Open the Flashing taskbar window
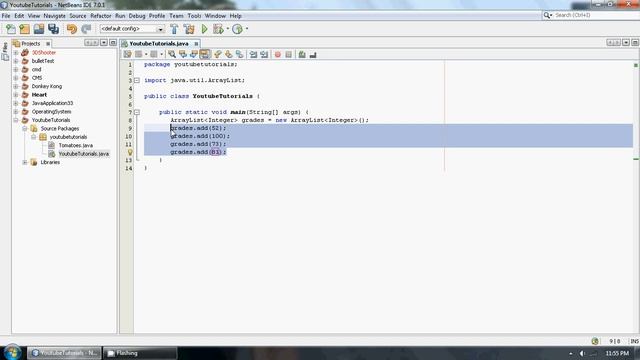This screenshot has height=360, width=640. [x=140, y=353]
